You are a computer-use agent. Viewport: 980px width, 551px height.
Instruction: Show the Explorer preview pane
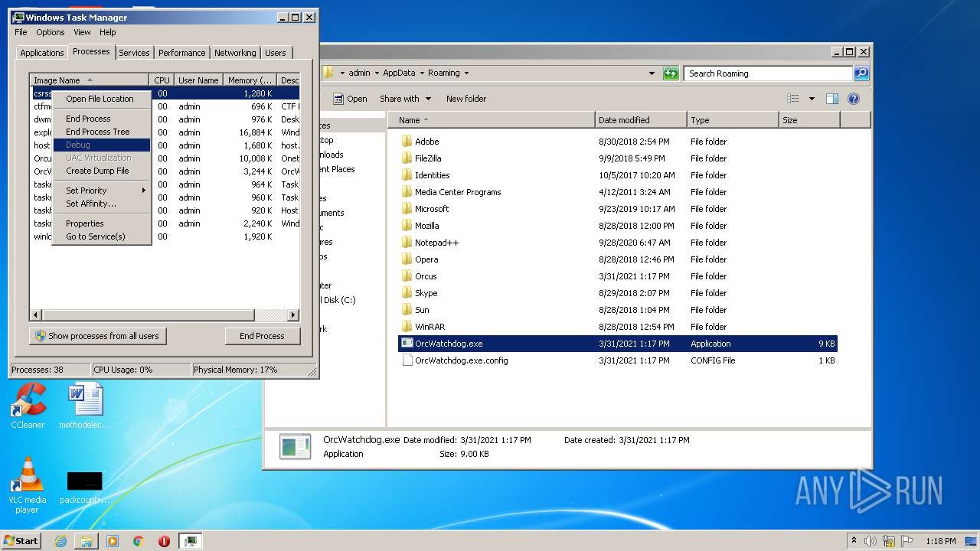[x=832, y=99]
